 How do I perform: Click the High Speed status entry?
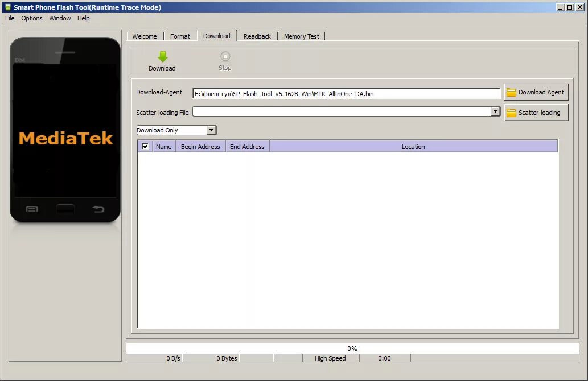(330, 358)
